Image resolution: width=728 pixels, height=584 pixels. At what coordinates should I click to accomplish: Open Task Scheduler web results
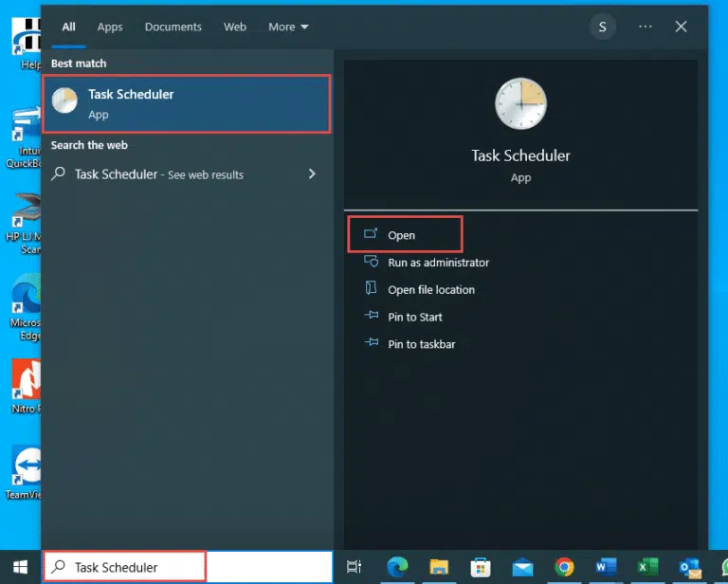coord(186,174)
